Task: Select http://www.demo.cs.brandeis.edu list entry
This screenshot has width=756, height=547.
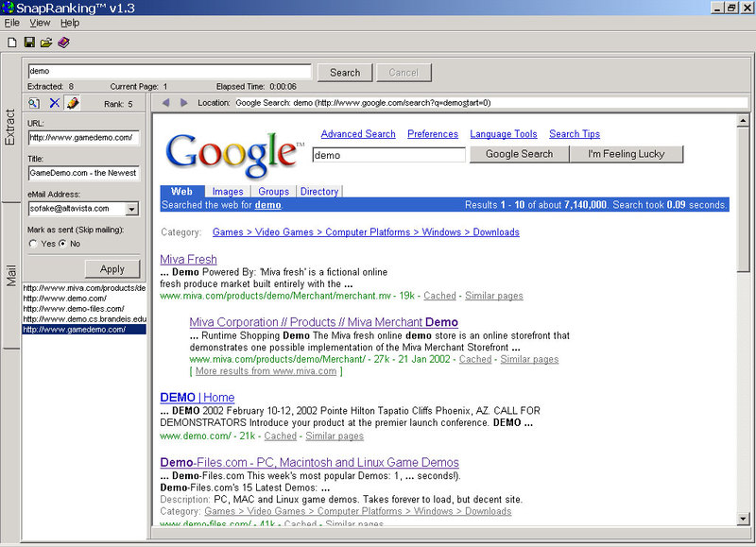Action: [84, 319]
